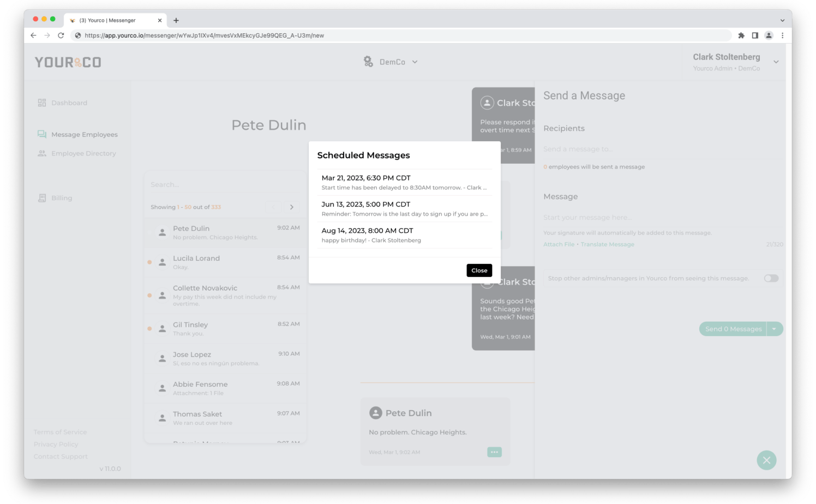Toggle the browser side panel icon
The width and height of the screenshot is (816, 504).
point(755,35)
